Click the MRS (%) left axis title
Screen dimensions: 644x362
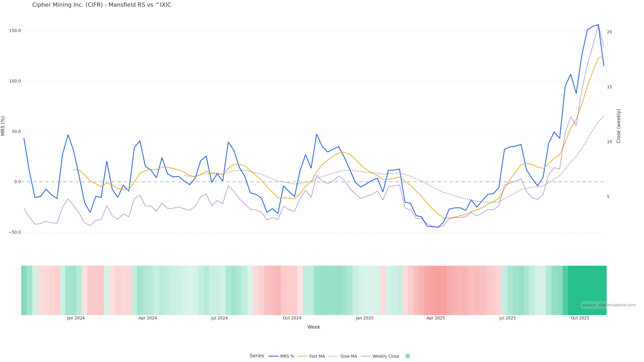3,126
